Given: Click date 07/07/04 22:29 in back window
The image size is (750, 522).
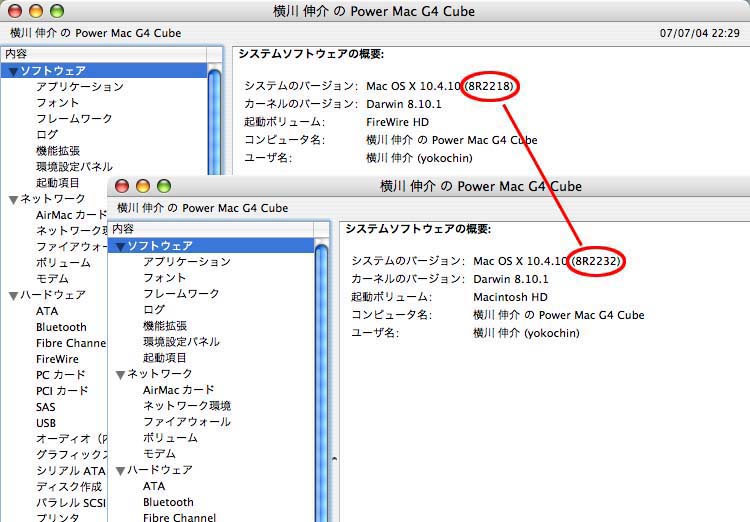Looking at the screenshot, I should point(699,33).
